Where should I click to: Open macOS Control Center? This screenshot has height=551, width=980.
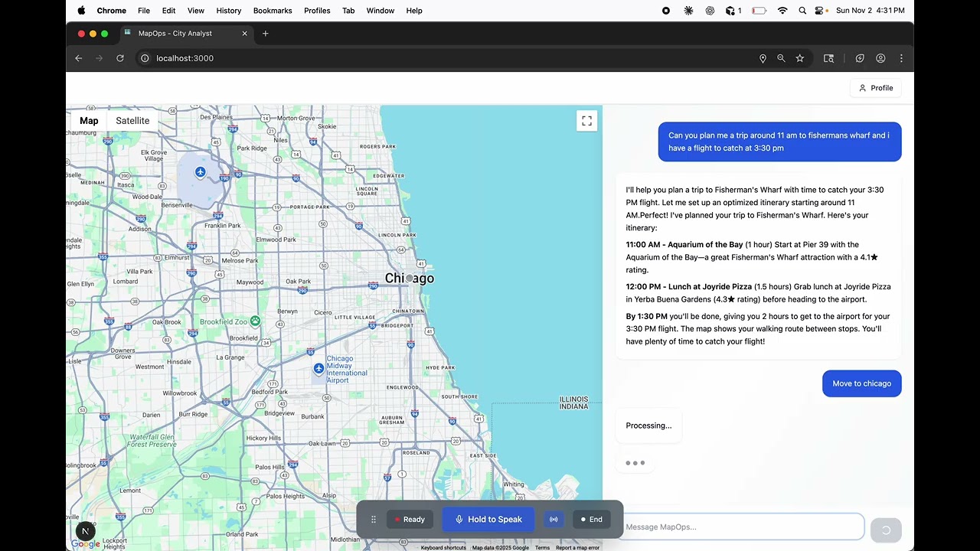[821, 11]
